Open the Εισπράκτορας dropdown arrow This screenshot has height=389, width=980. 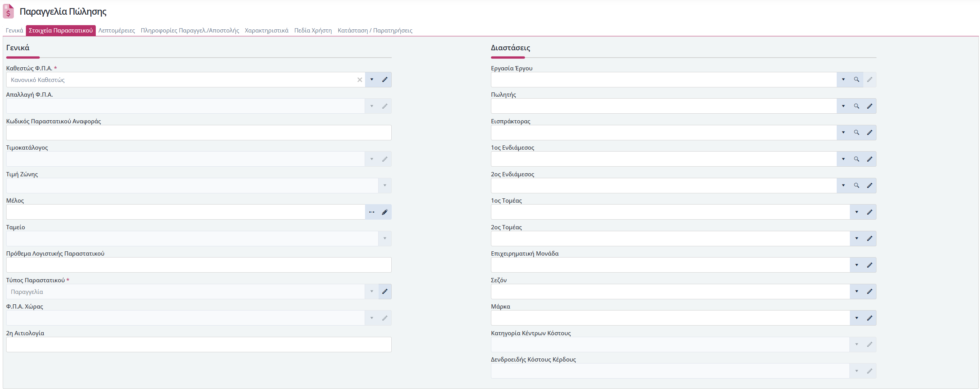click(843, 133)
